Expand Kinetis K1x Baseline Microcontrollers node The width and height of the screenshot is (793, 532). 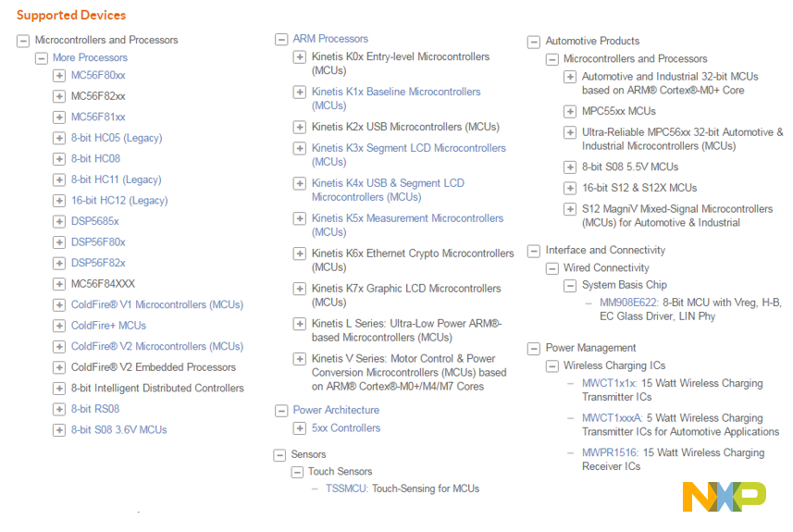(x=300, y=93)
